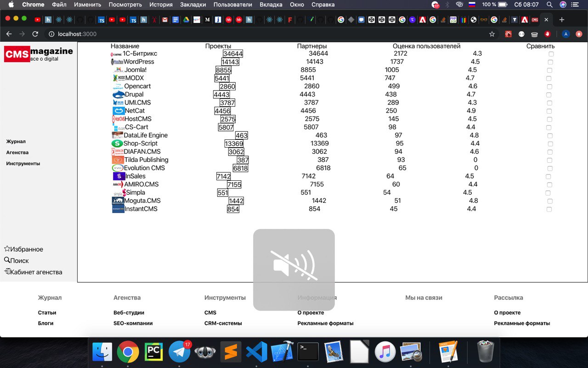Open the Chrome profile avatar
The image size is (588, 368).
tap(566, 34)
